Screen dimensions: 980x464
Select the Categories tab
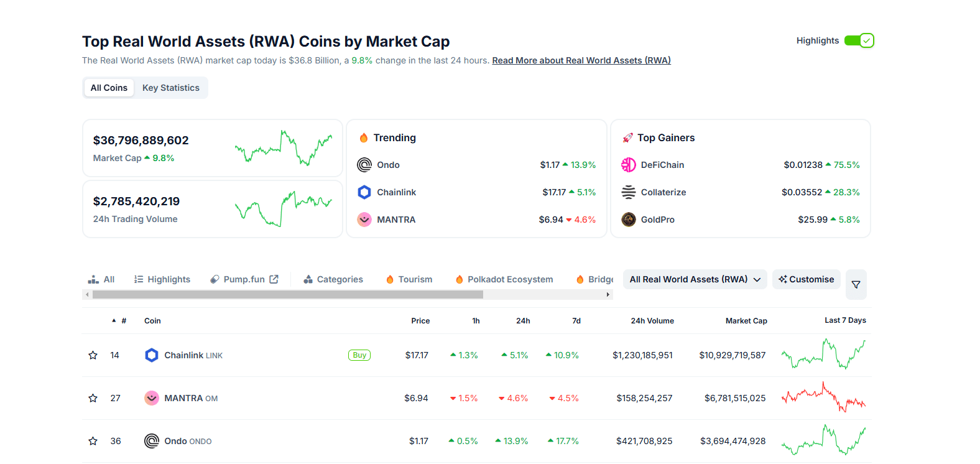(333, 279)
